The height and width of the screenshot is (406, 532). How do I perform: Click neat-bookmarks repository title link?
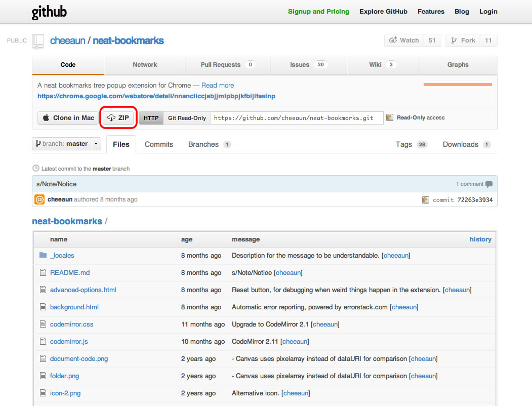click(128, 40)
